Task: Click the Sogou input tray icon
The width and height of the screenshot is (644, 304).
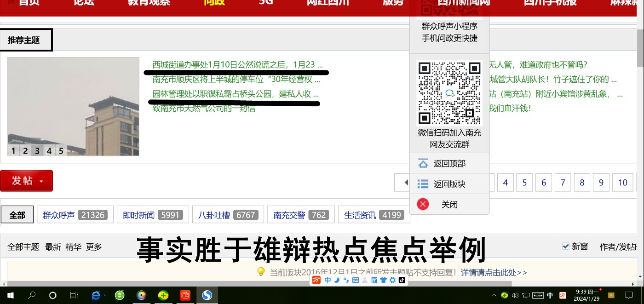Action: click(563, 295)
